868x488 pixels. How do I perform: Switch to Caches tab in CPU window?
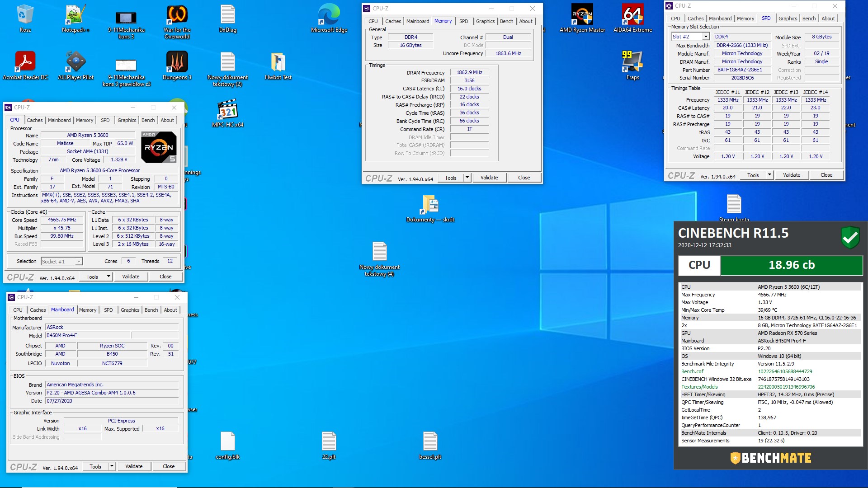tap(35, 120)
